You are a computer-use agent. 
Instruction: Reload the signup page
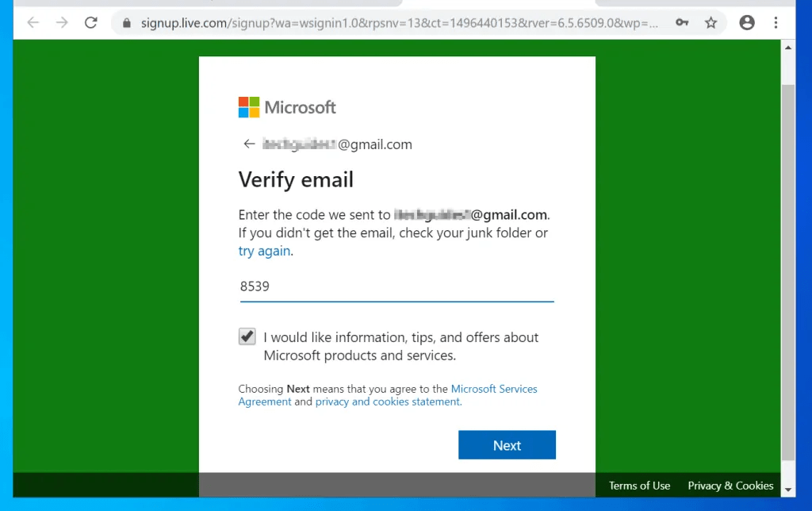point(90,22)
